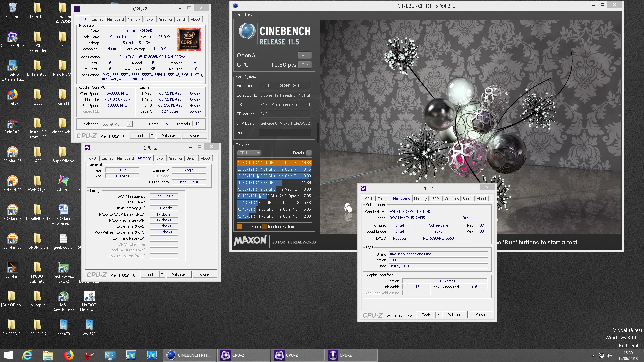Click Tools button in CPU-Z Memory window

coord(150,274)
